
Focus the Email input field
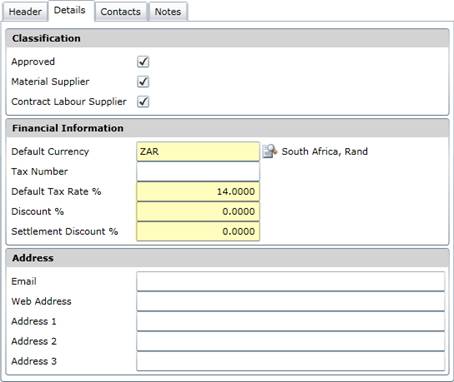pos(291,281)
